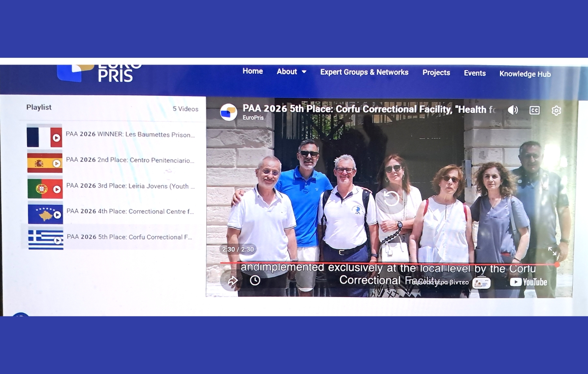Enter fullscreen with the expand arrows icon
Screen dimensions: 588x374
click(552, 251)
